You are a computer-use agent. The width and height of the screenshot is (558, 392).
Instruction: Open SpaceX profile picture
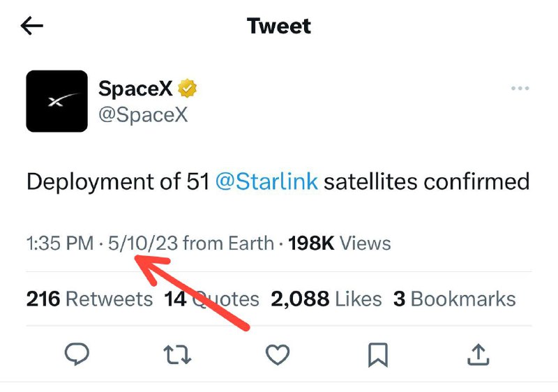coord(57,101)
